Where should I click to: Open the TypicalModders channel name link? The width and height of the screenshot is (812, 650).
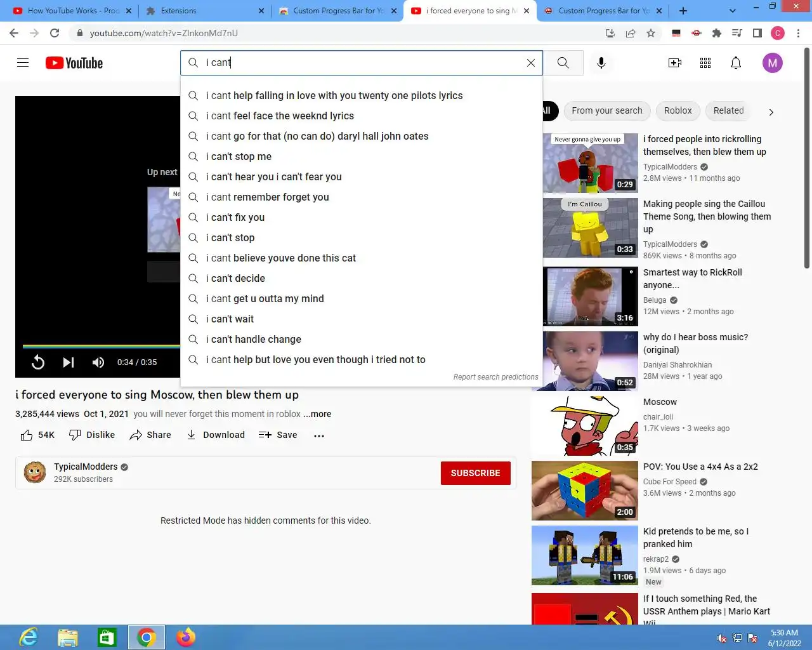(x=86, y=467)
